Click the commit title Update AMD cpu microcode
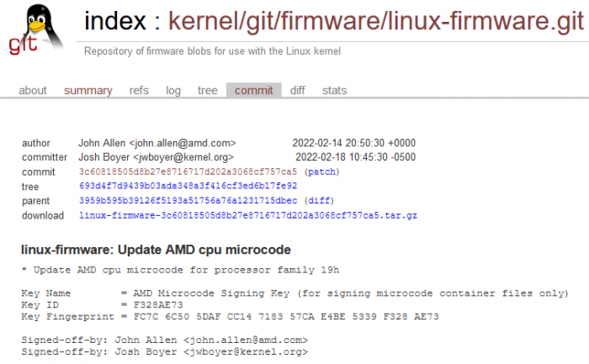This screenshot has width=589, height=364. (x=156, y=250)
